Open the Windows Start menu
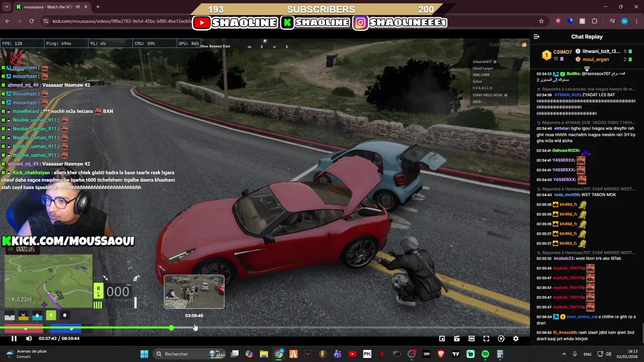This screenshot has width=644, height=362. coord(144,354)
